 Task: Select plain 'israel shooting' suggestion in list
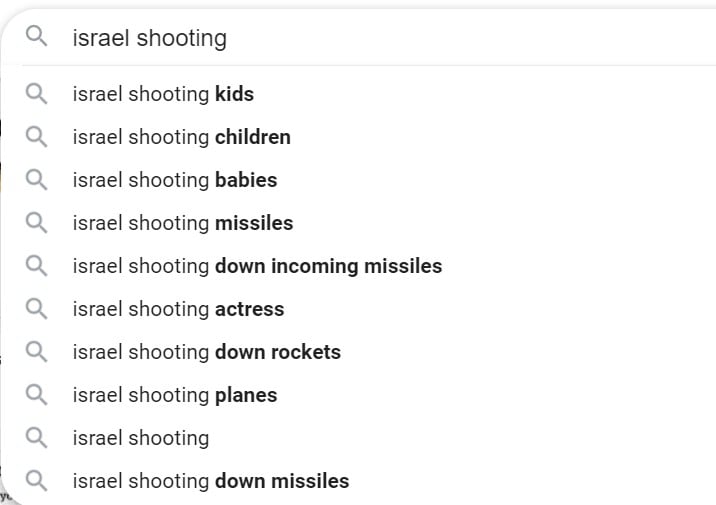[358, 437]
